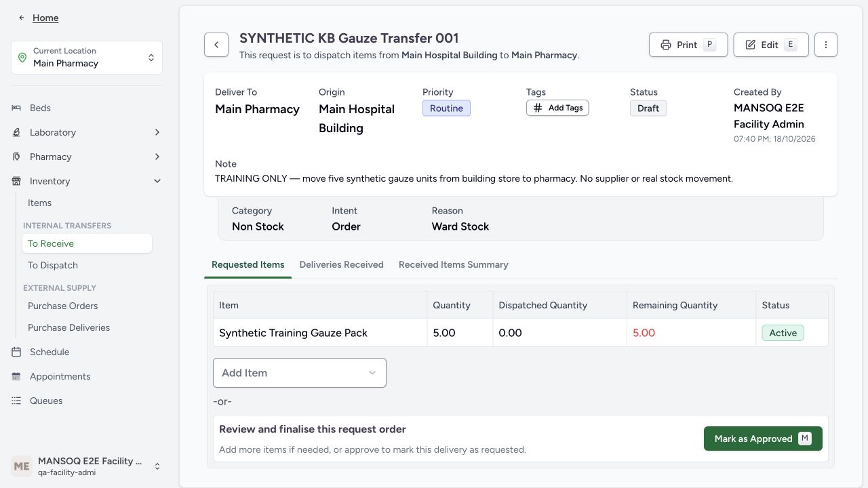Click the Active status badge in table

(x=783, y=333)
